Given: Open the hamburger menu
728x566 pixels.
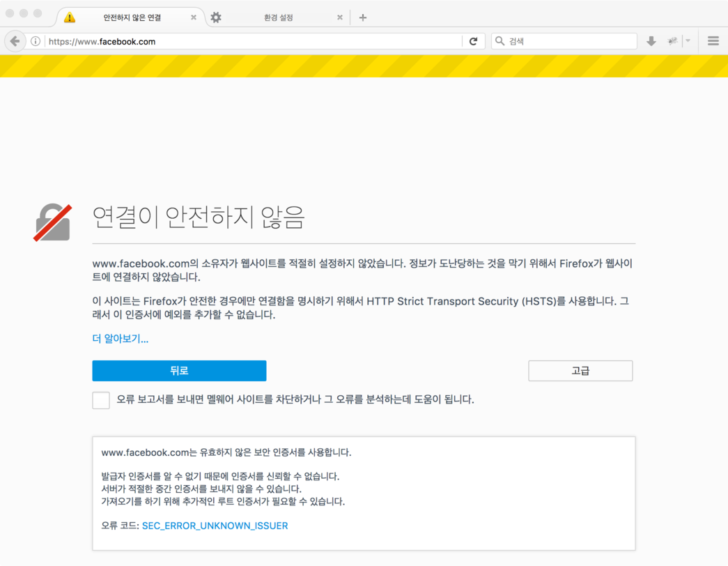Looking at the screenshot, I should pyautogui.click(x=713, y=41).
